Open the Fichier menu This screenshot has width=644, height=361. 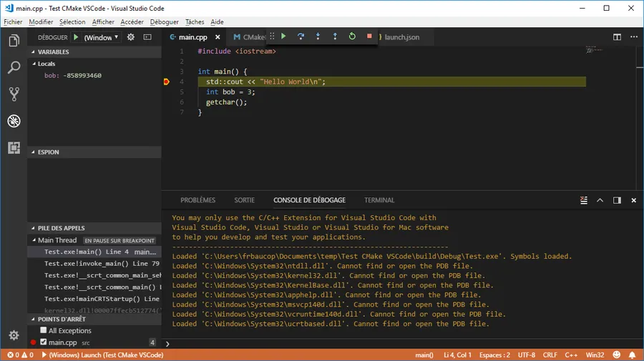point(13,21)
